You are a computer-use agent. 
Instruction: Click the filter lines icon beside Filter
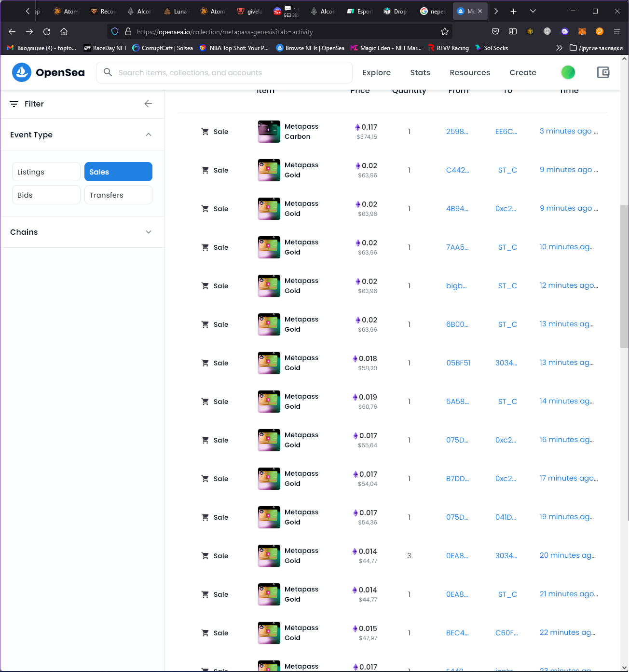point(14,104)
